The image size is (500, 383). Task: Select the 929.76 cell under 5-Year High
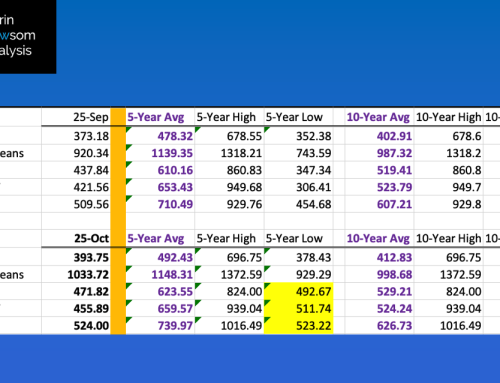[229, 204]
